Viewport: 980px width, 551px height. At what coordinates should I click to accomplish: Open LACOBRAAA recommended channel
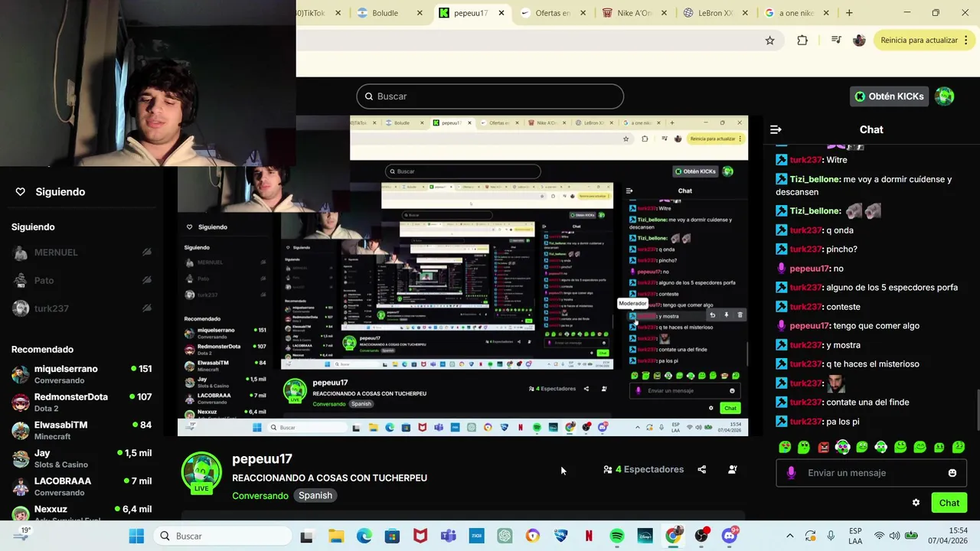click(81, 487)
